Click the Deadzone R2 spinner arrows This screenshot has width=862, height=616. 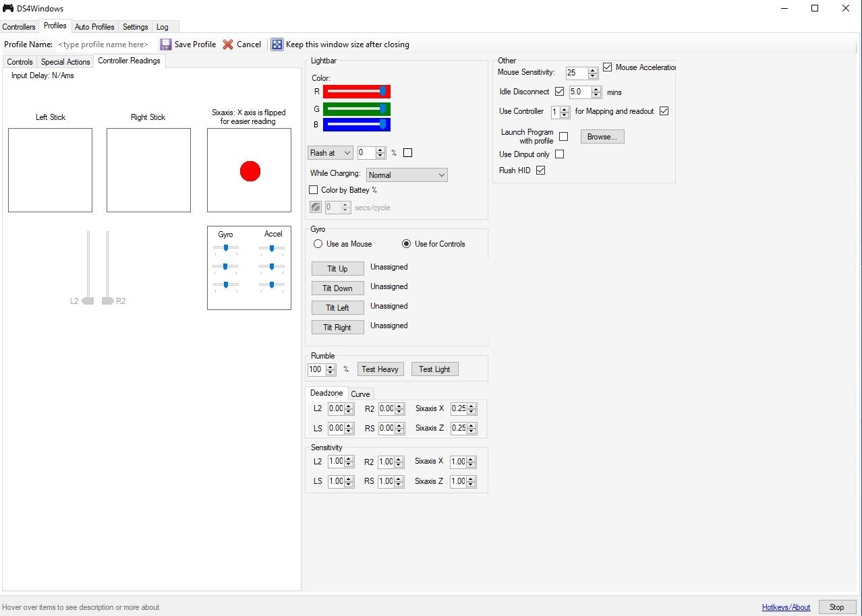(x=400, y=408)
